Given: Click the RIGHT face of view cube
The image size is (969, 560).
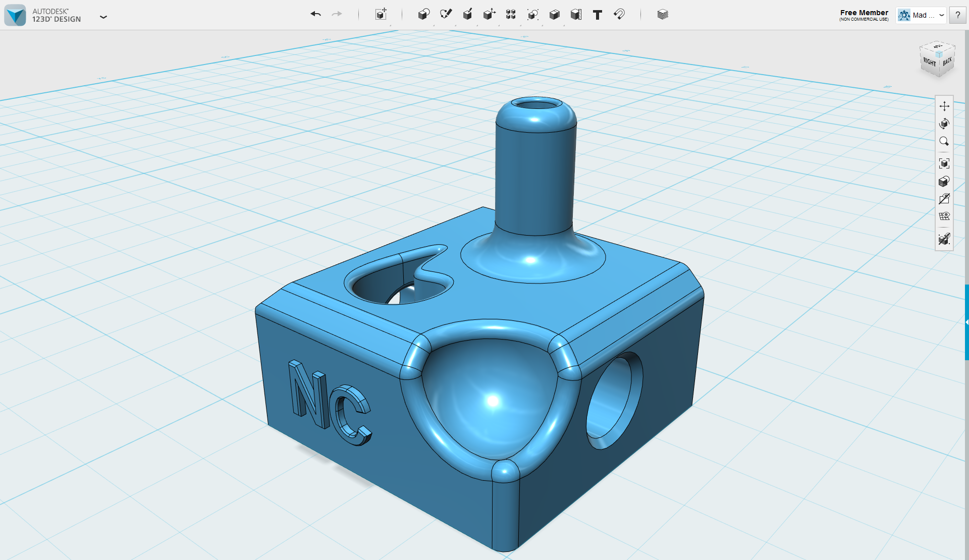Looking at the screenshot, I should click(929, 62).
